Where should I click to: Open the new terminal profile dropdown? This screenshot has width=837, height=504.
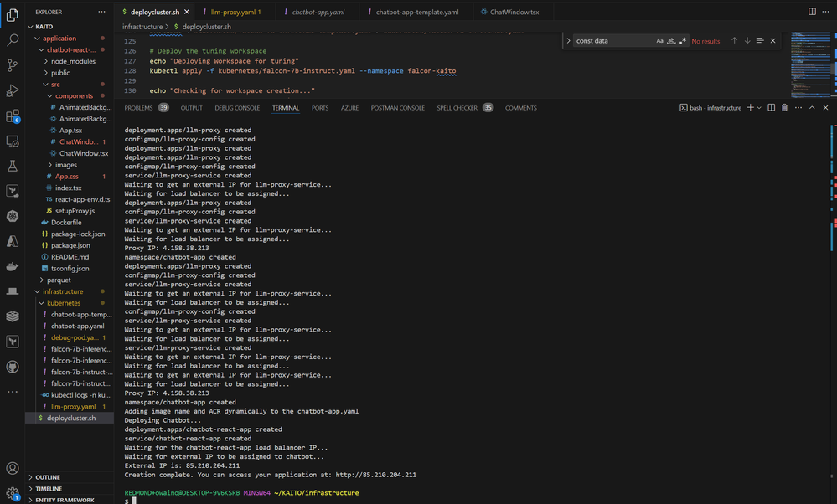(759, 108)
